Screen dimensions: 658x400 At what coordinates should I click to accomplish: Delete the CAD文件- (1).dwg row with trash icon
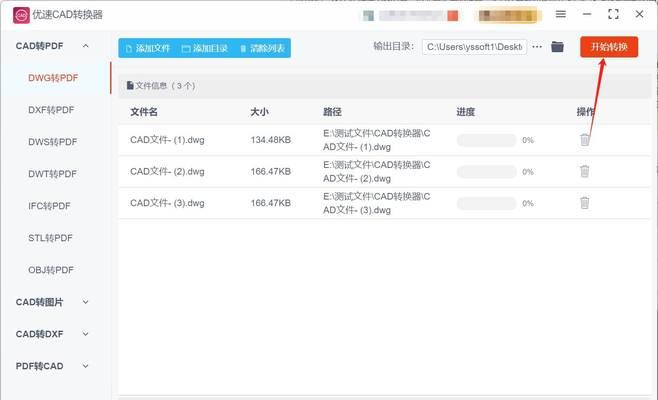585,139
